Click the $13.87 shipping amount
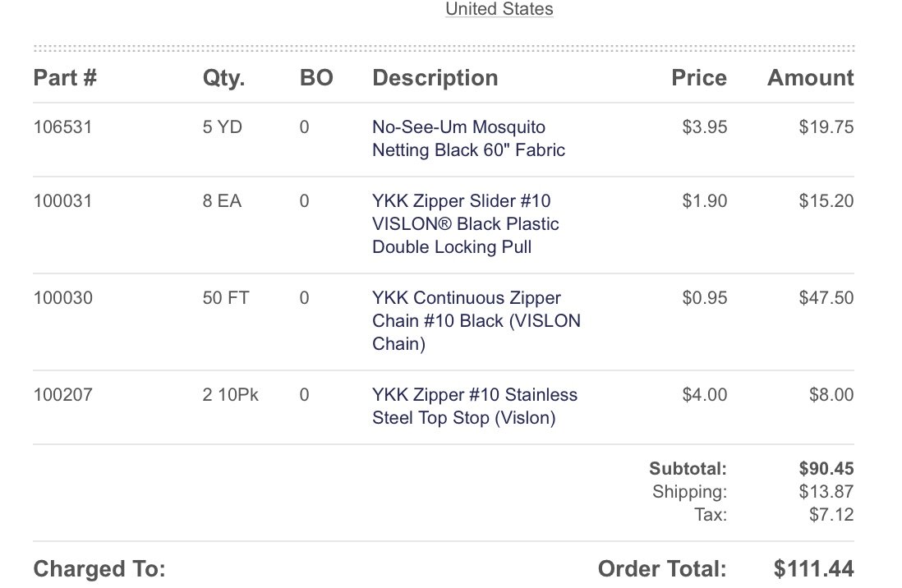 (x=826, y=491)
